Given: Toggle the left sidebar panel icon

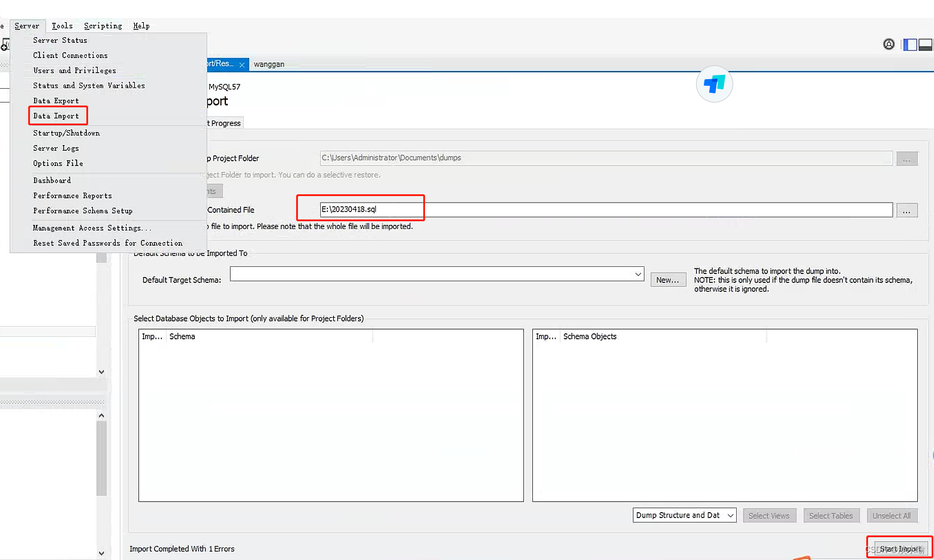Looking at the screenshot, I should pyautogui.click(x=910, y=44).
